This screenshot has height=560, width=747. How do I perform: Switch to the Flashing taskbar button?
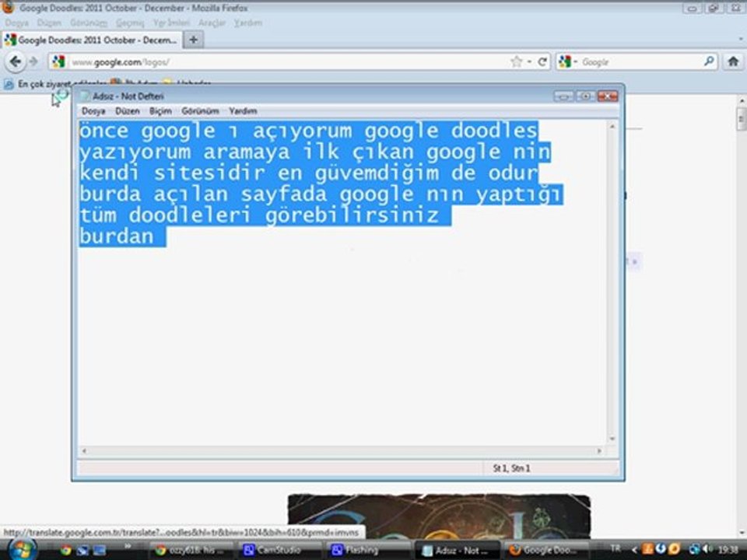pos(367,551)
